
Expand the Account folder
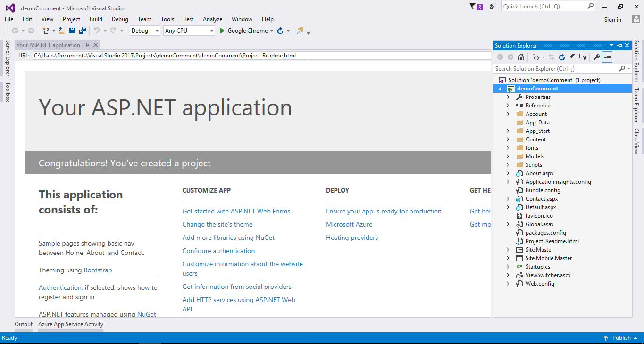(508, 114)
